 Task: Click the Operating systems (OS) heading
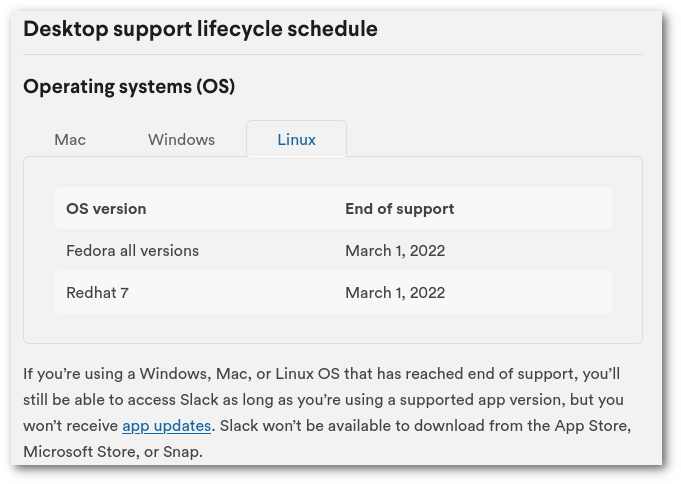click(129, 86)
